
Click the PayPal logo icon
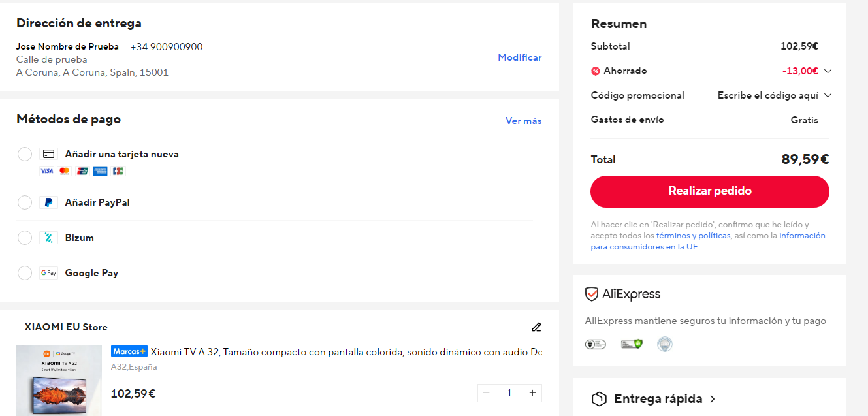point(48,202)
